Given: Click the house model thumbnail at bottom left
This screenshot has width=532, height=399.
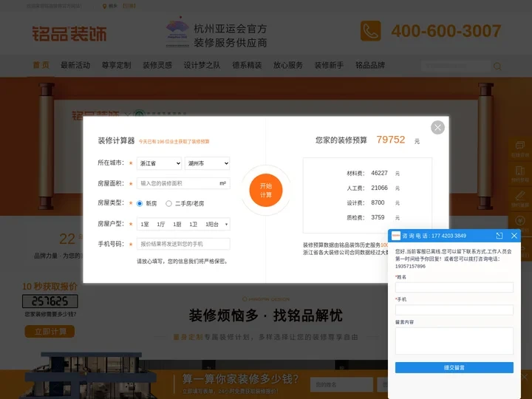Looking at the screenshot, I should [x=90, y=375].
